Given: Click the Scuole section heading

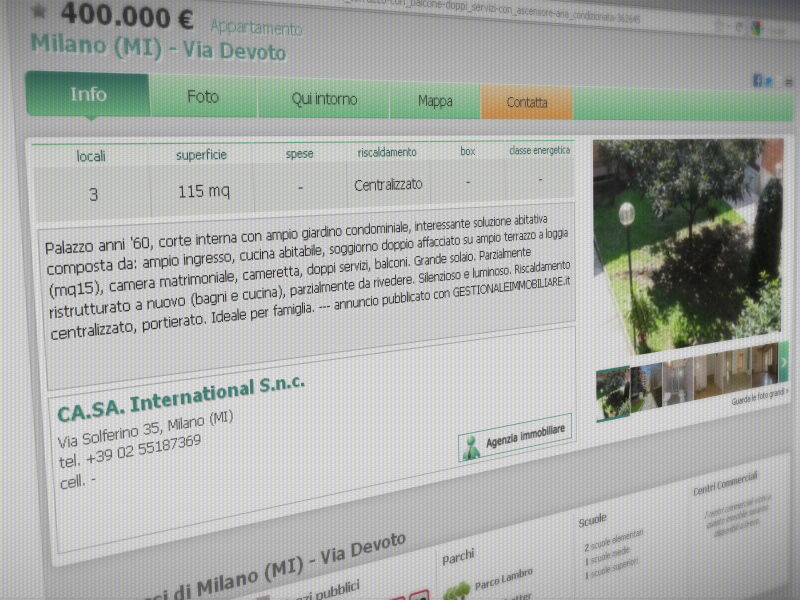Looking at the screenshot, I should click(592, 521).
